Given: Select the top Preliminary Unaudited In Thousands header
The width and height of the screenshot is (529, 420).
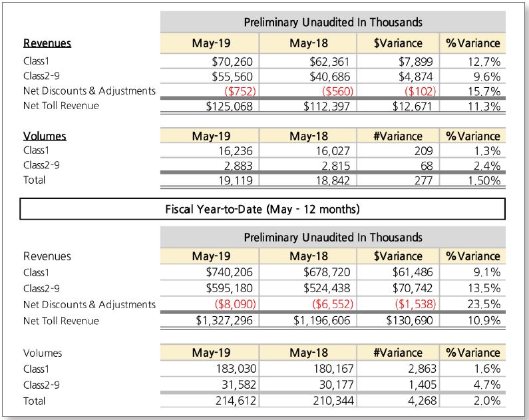Looking at the screenshot, I should 333,22.
